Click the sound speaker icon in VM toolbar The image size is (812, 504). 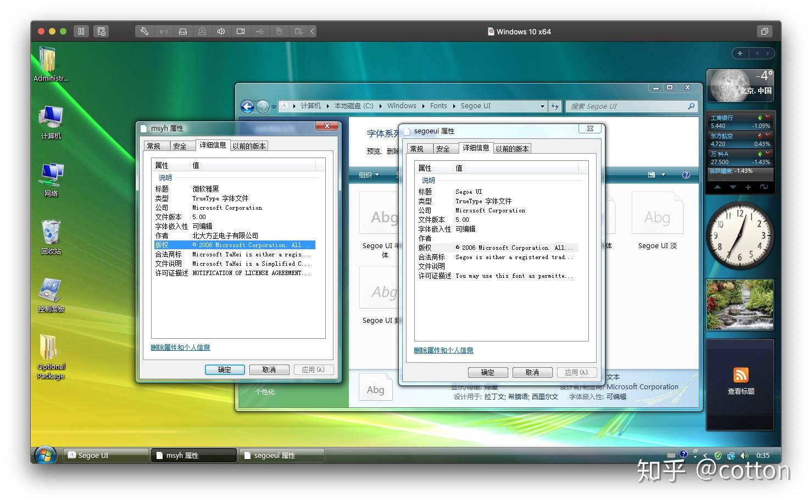pyautogui.click(x=221, y=31)
